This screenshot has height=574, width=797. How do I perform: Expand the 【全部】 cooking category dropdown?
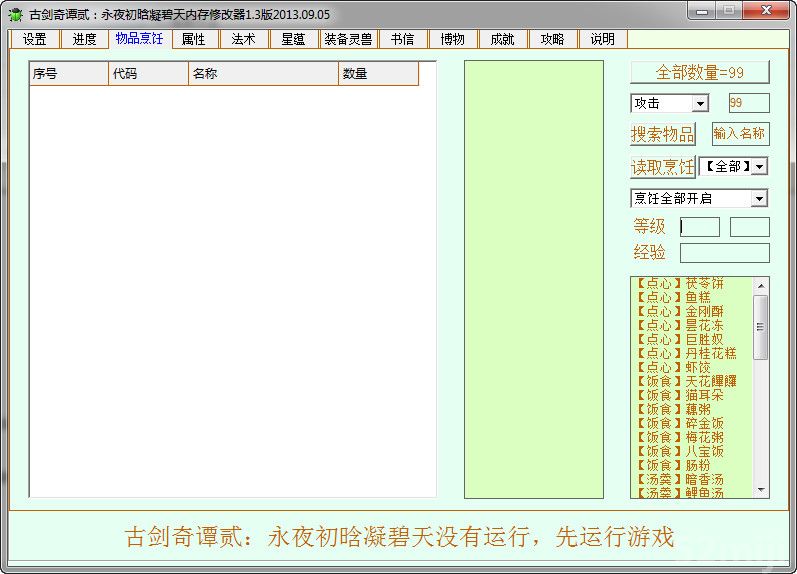tap(759, 167)
